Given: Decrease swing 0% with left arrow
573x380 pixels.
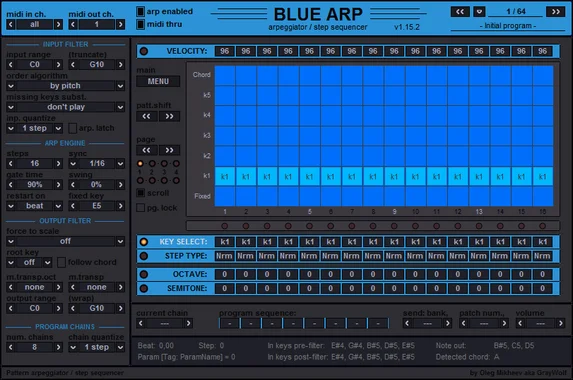Looking at the screenshot, I should coord(73,185).
